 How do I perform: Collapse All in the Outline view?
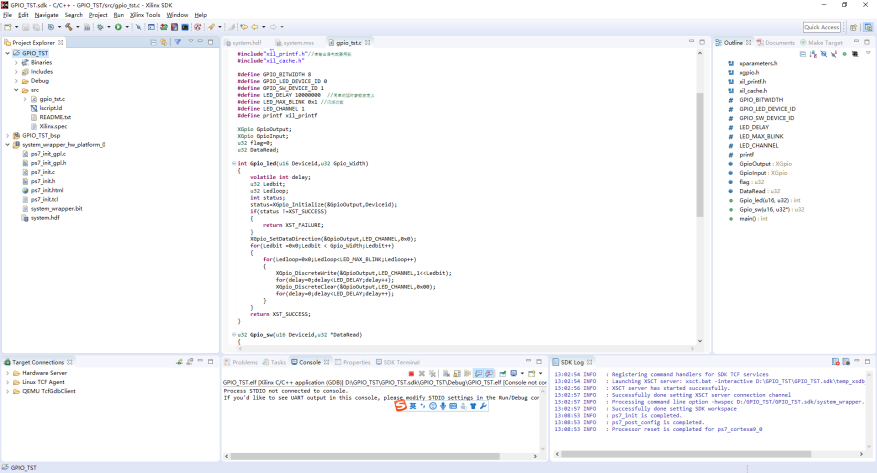pyautogui.click(x=803, y=54)
